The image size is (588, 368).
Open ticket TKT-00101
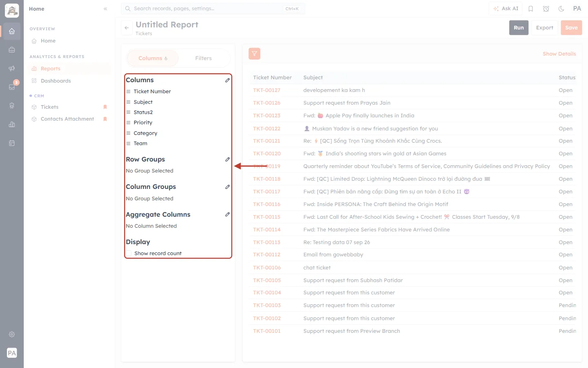pyautogui.click(x=267, y=331)
